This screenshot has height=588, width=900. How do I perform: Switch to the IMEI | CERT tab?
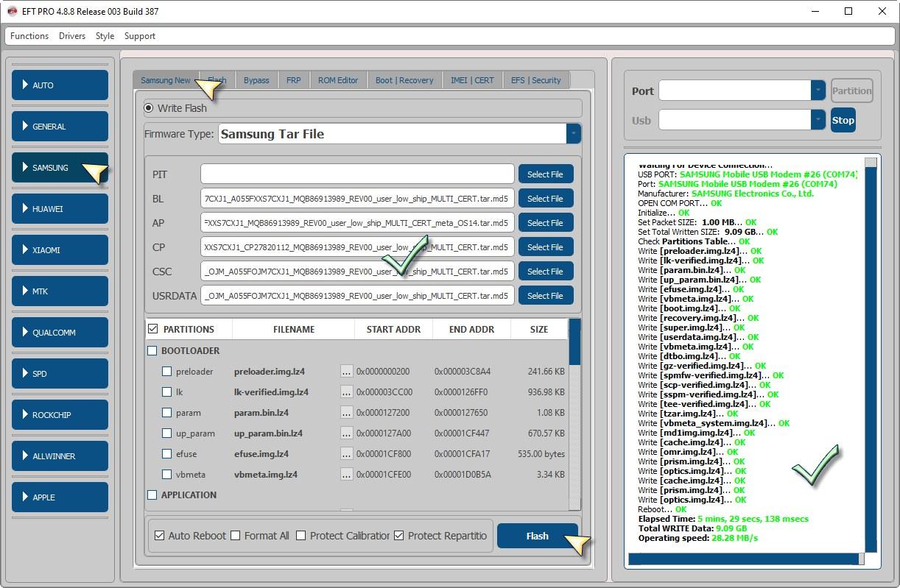[x=472, y=80]
